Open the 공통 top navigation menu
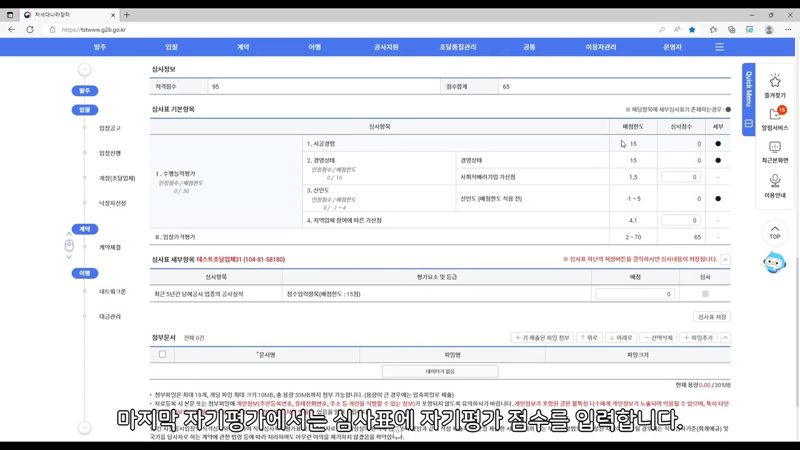 [x=529, y=47]
